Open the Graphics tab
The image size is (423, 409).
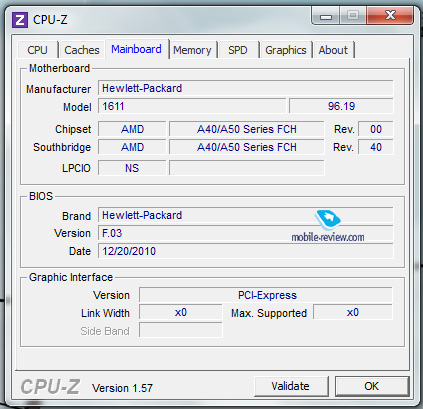(x=286, y=50)
